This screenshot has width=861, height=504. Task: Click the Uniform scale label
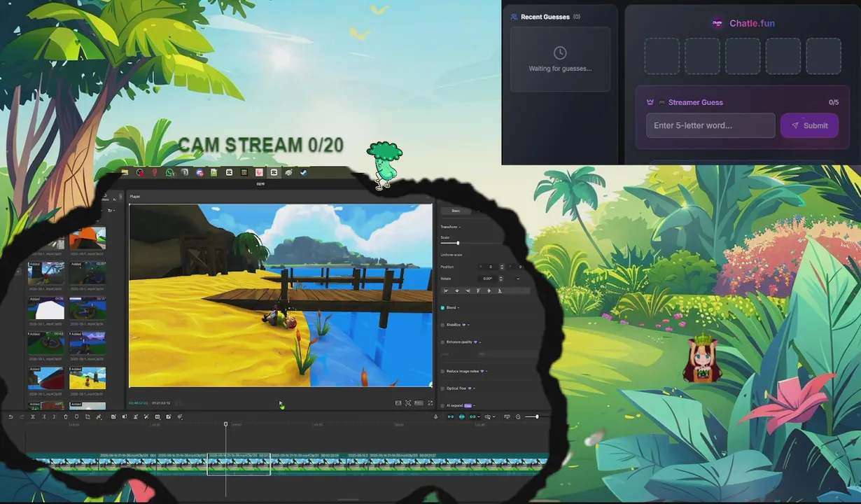451,255
